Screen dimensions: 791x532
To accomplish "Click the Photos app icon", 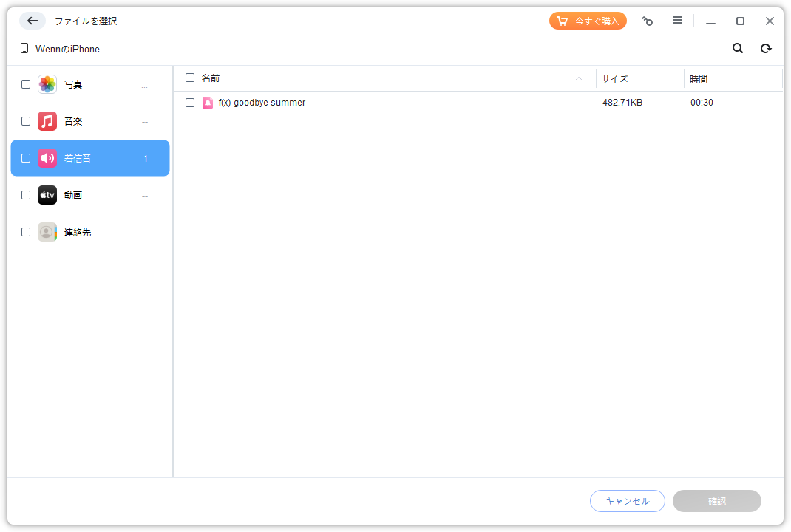I will 47,84.
